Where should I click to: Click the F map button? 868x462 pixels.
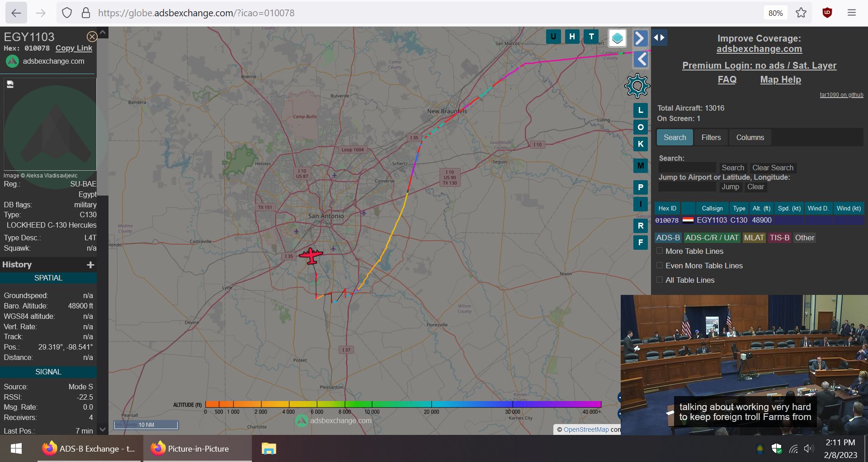641,243
